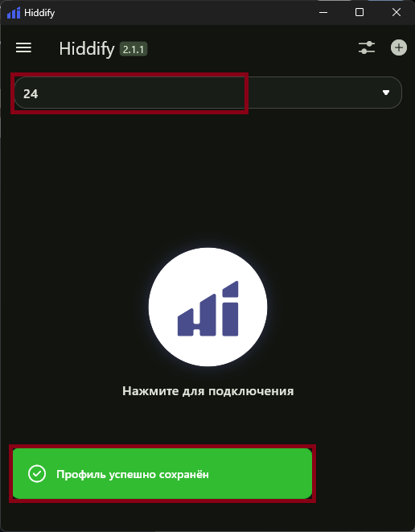
Task: Click the Hiddify heading in app header
Action: (87, 49)
